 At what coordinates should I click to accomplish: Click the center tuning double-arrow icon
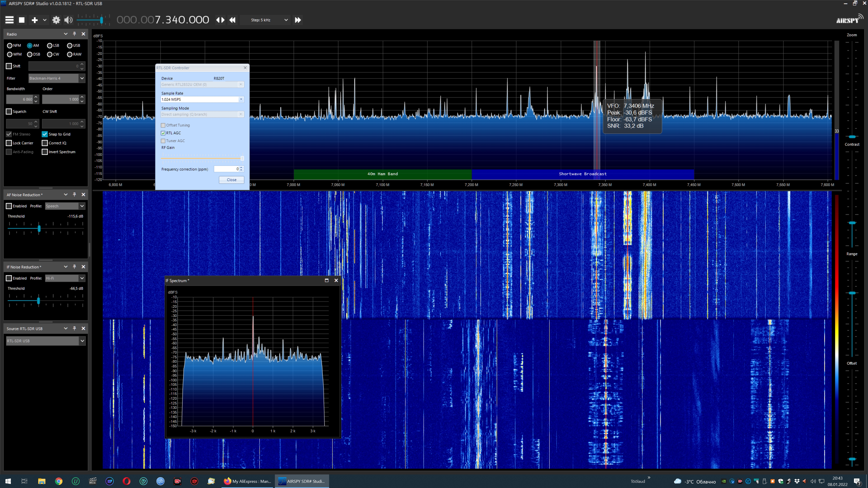(220, 20)
